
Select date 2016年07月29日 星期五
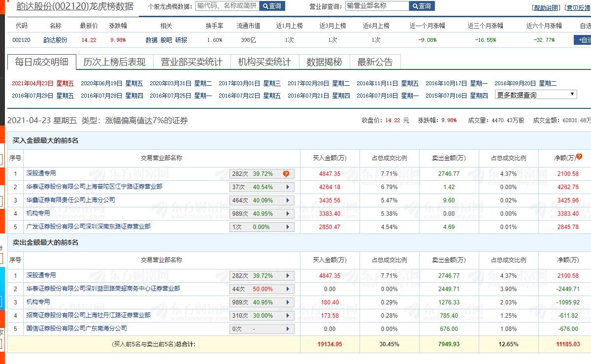(x=43, y=96)
